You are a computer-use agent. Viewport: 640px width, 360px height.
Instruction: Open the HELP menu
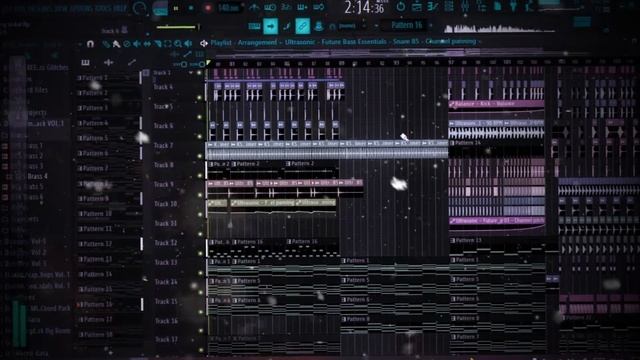point(120,8)
